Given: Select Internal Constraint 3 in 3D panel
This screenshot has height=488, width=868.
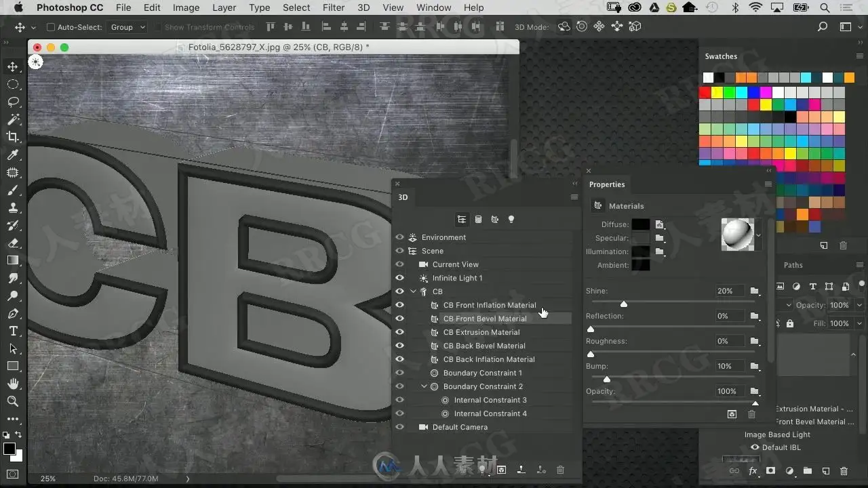Looking at the screenshot, I should coord(490,400).
